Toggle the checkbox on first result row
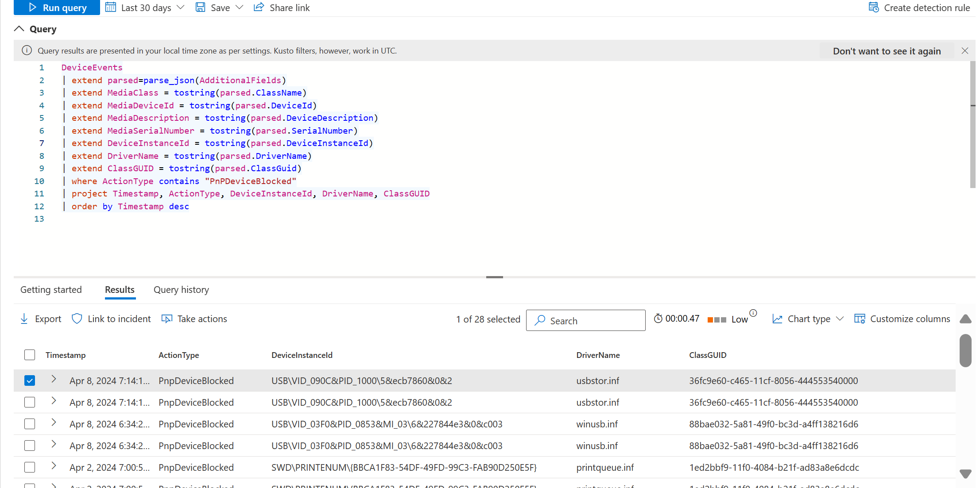This screenshot has height=488, width=980. point(29,380)
